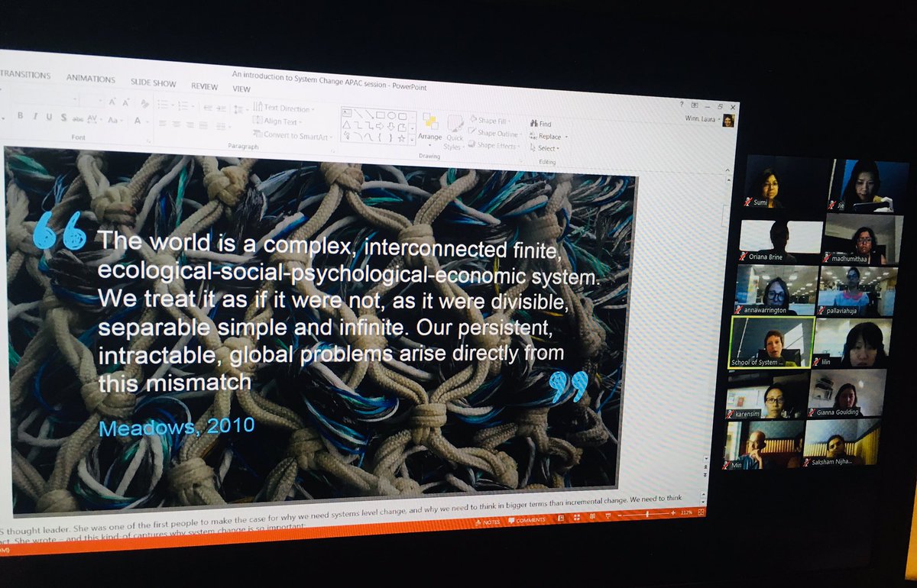Image resolution: width=917 pixels, height=588 pixels.
Task: Select the Shape Outline icon
Action: pyautogui.click(x=471, y=132)
